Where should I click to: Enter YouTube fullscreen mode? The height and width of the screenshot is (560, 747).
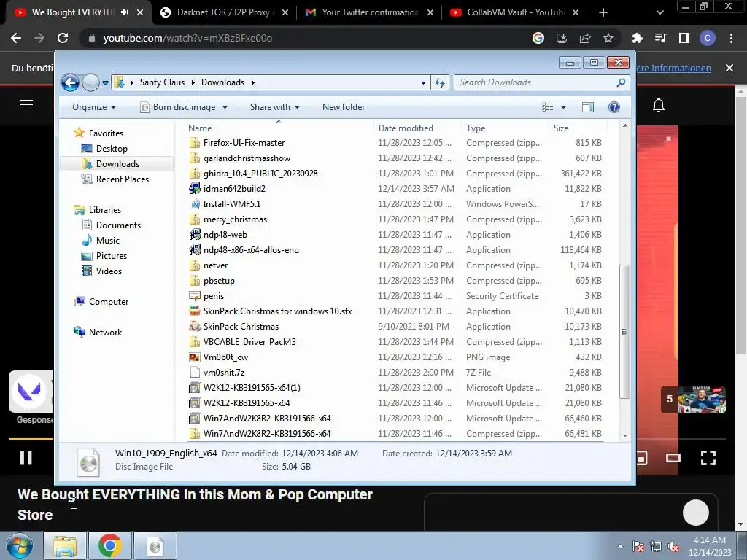708,458
